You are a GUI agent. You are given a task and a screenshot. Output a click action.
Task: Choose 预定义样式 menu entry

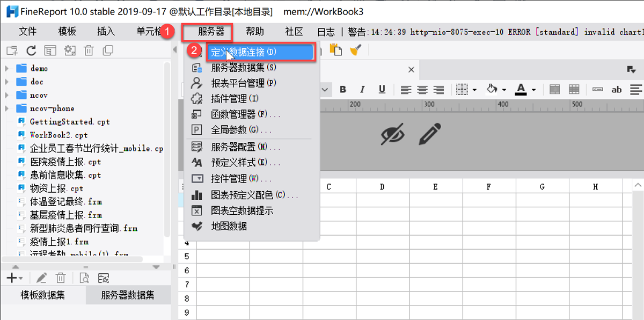click(x=252, y=163)
